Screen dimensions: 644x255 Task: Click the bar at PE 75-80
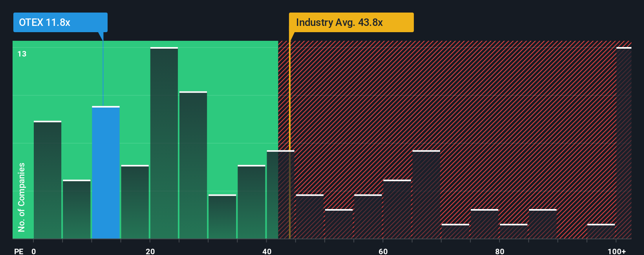click(x=485, y=224)
